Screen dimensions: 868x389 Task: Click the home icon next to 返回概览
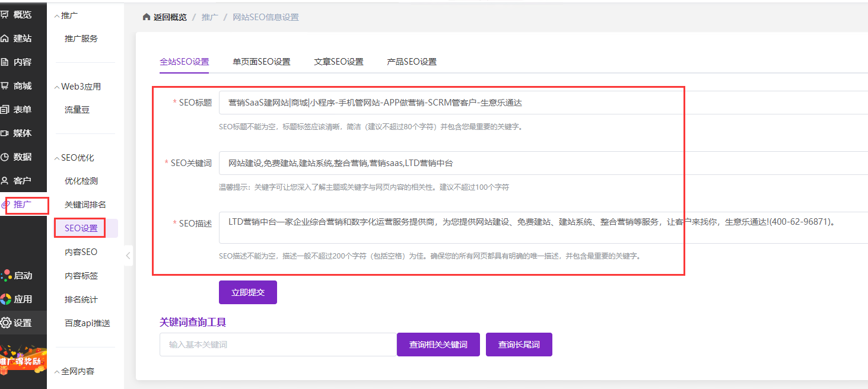tap(147, 17)
